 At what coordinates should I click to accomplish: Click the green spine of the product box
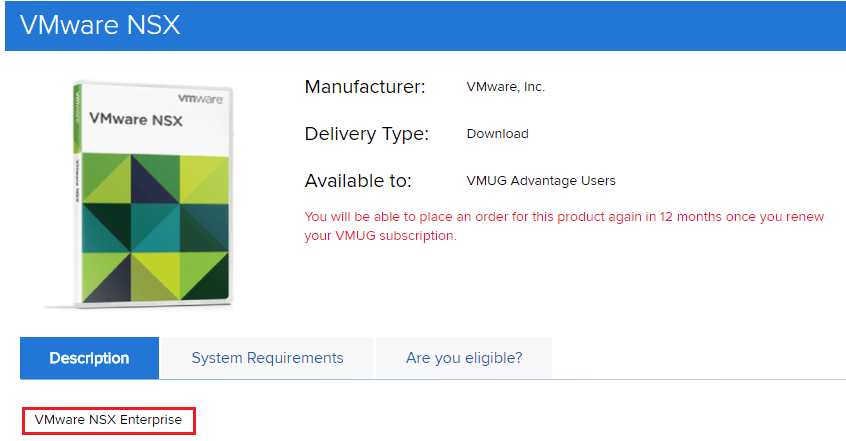77,200
